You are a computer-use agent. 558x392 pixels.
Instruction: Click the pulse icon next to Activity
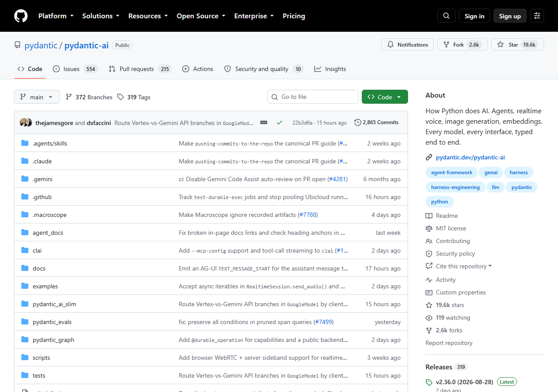[429, 280]
